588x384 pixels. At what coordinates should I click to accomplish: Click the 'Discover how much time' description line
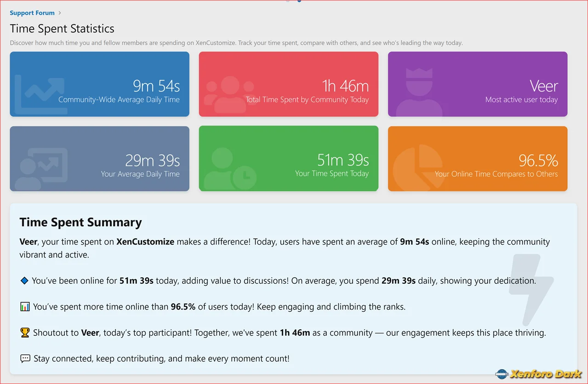pyautogui.click(x=236, y=43)
